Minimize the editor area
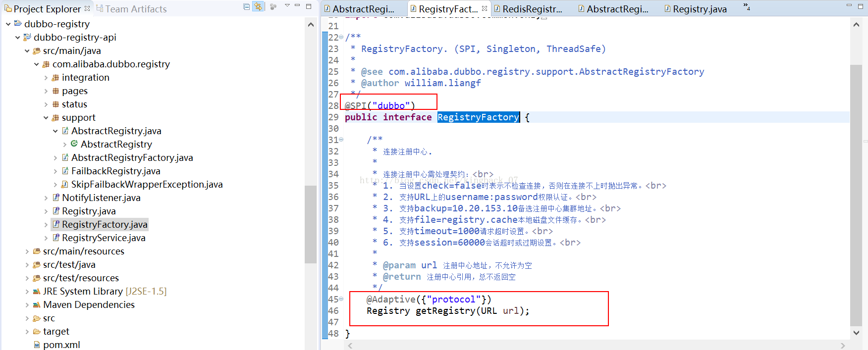The height and width of the screenshot is (350, 868). coord(849,5)
